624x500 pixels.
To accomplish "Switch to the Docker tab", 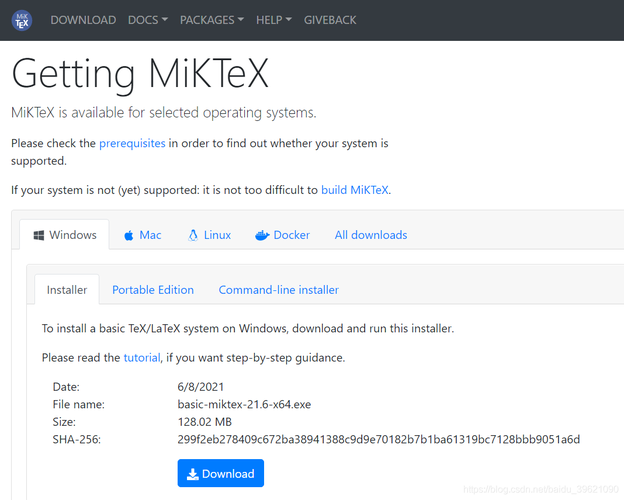I will (282, 235).
